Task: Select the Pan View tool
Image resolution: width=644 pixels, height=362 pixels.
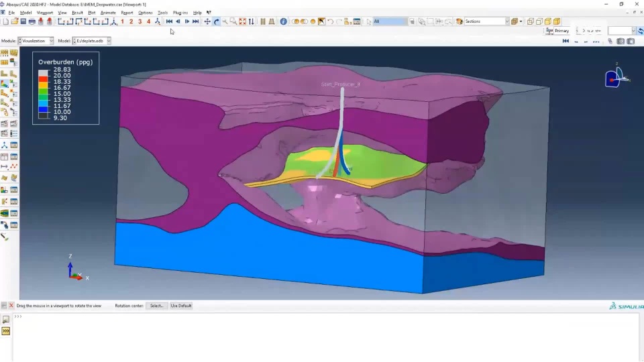Action: pyautogui.click(x=207, y=21)
